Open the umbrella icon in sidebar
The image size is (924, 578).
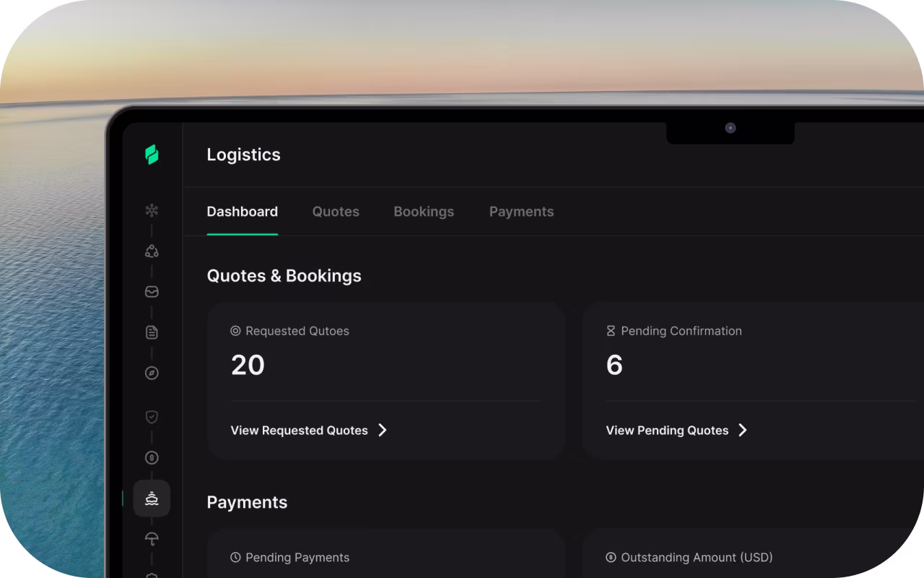(x=152, y=538)
